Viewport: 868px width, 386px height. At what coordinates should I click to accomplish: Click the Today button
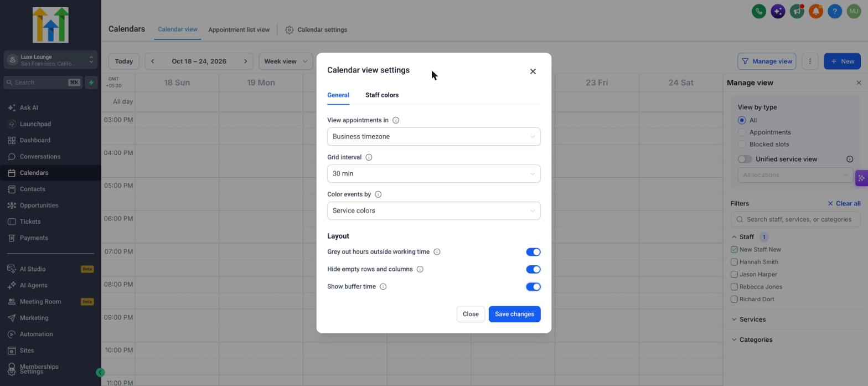click(124, 61)
